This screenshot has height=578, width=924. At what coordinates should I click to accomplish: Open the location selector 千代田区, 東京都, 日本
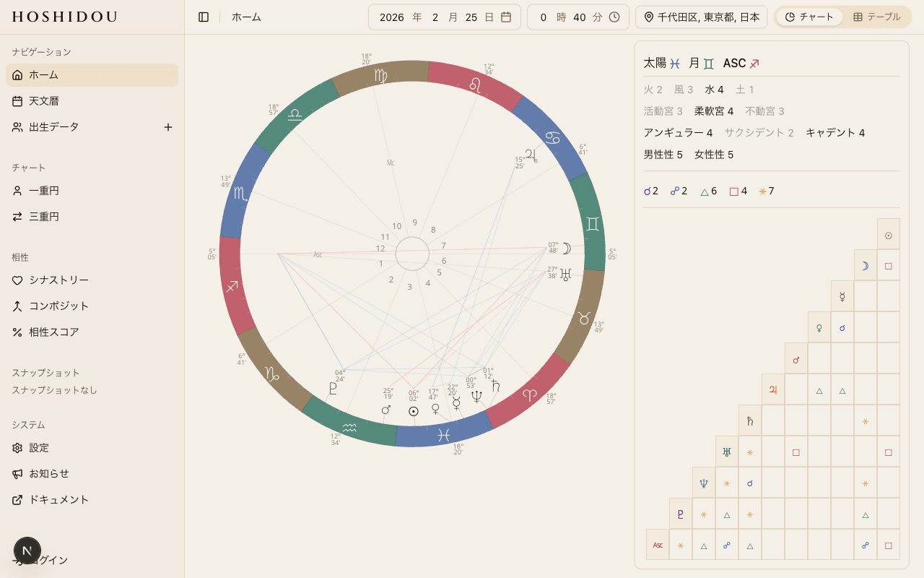click(x=701, y=17)
